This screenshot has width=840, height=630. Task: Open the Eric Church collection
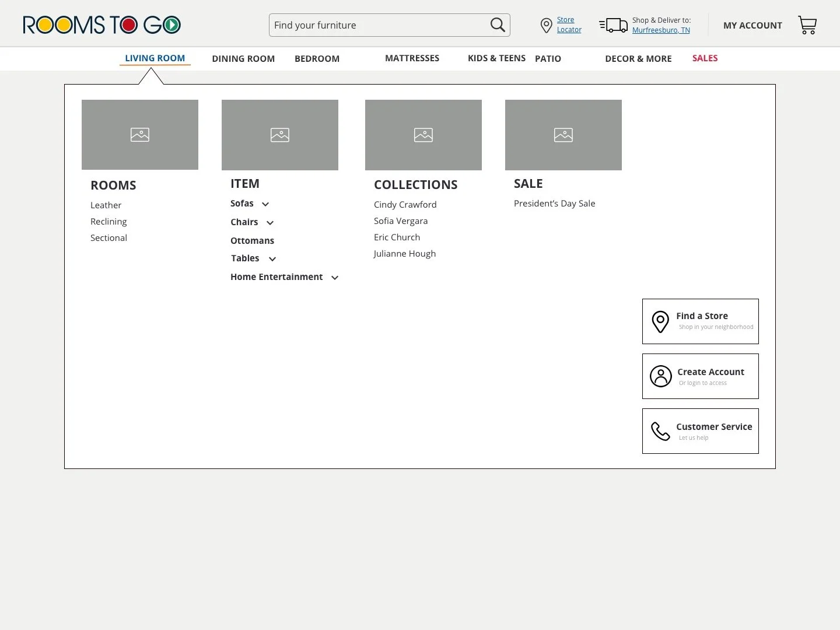[x=397, y=237]
